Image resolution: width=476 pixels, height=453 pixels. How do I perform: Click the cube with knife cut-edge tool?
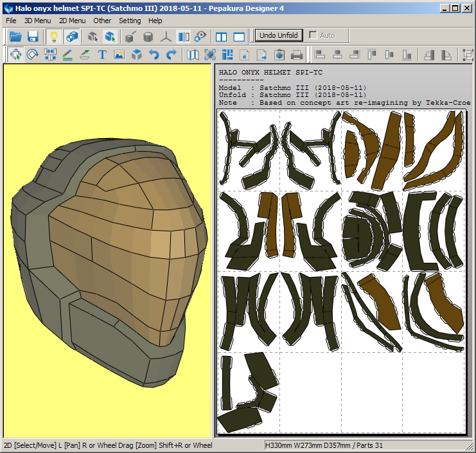130,37
